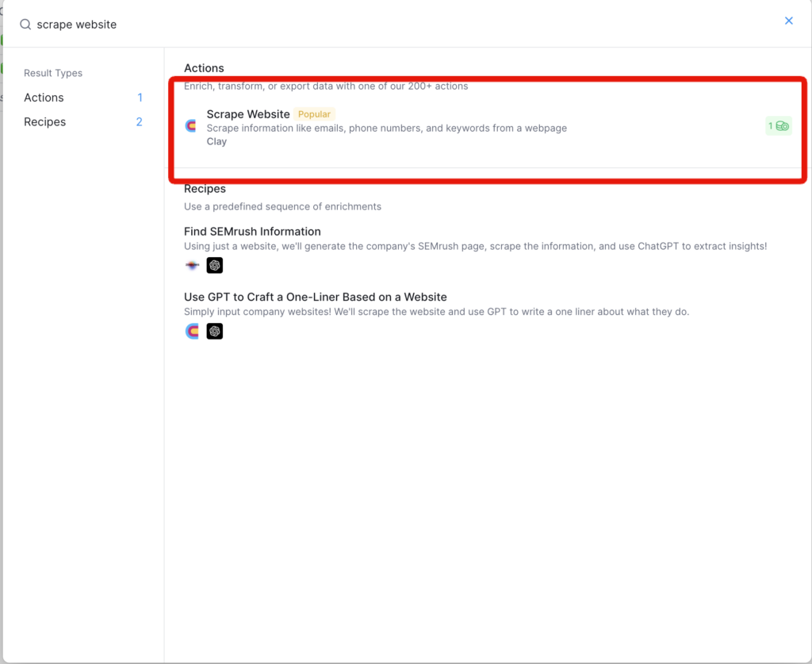Click the 'Actions' section heading in results
The height and width of the screenshot is (664, 812).
point(204,68)
